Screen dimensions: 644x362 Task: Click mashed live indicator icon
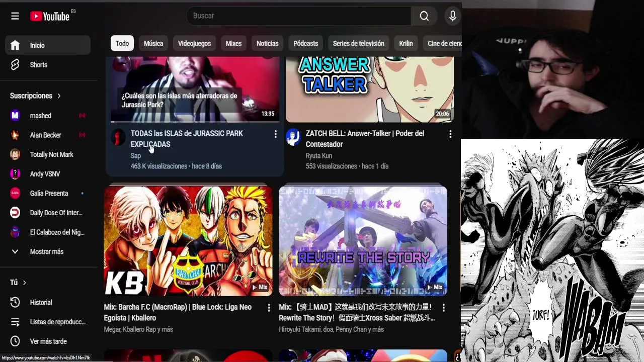pyautogui.click(x=82, y=116)
